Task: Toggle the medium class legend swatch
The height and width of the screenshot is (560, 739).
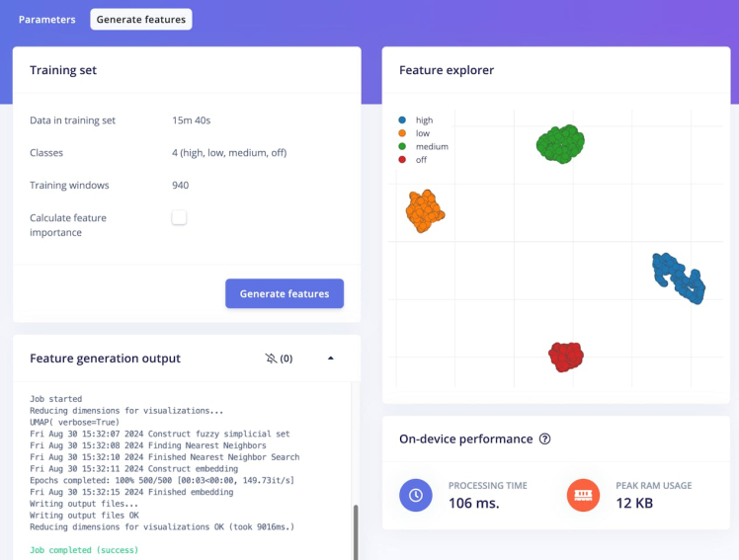Action: pyautogui.click(x=402, y=146)
